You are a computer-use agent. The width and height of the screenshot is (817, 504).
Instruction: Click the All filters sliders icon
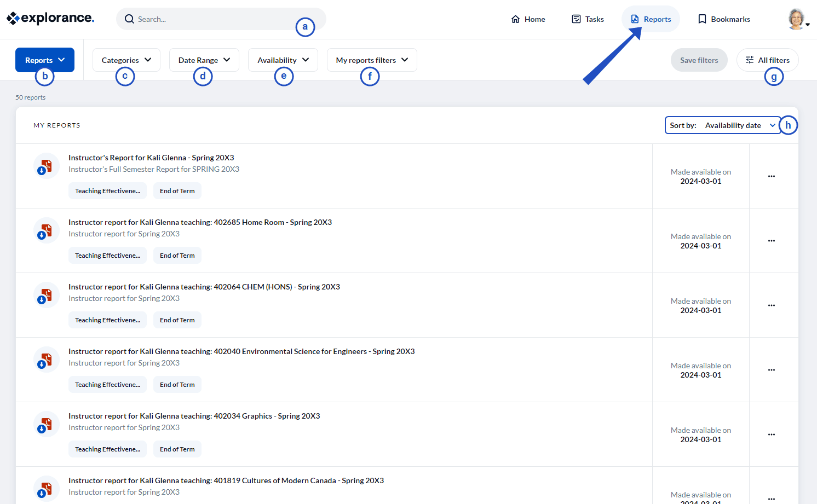coord(750,60)
